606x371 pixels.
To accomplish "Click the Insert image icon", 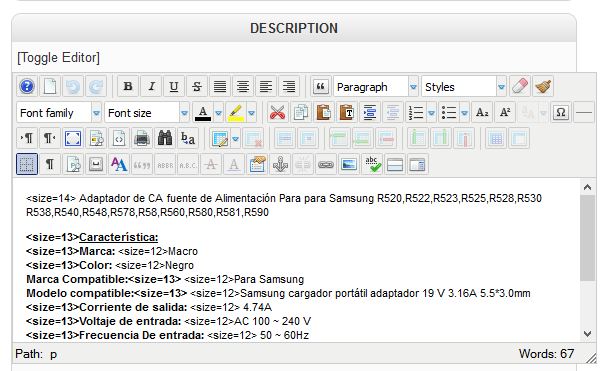I will tap(349, 164).
